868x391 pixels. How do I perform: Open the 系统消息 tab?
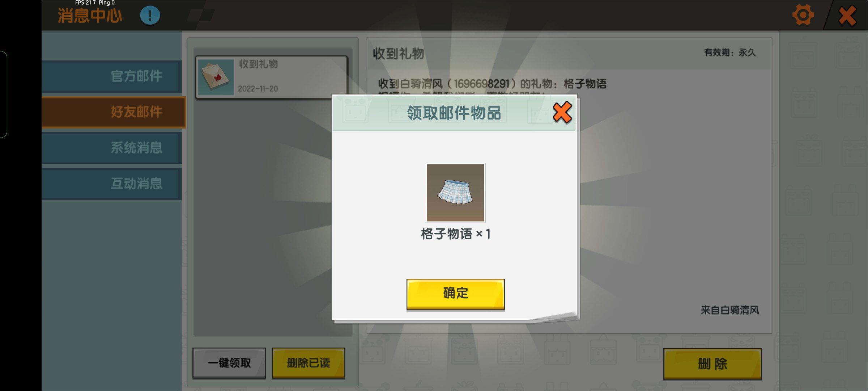coord(111,148)
